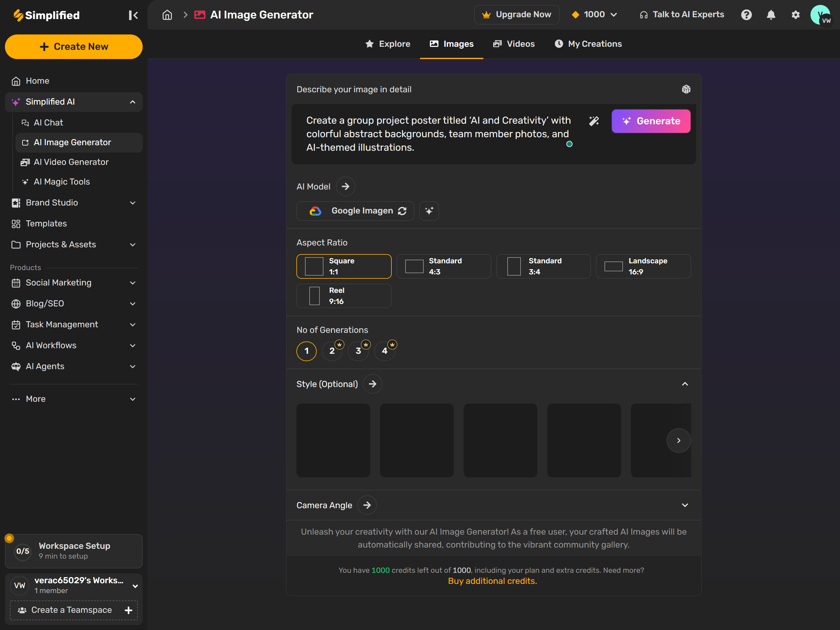Click the settings gear icon
The width and height of the screenshot is (840, 630).
[795, 15]
